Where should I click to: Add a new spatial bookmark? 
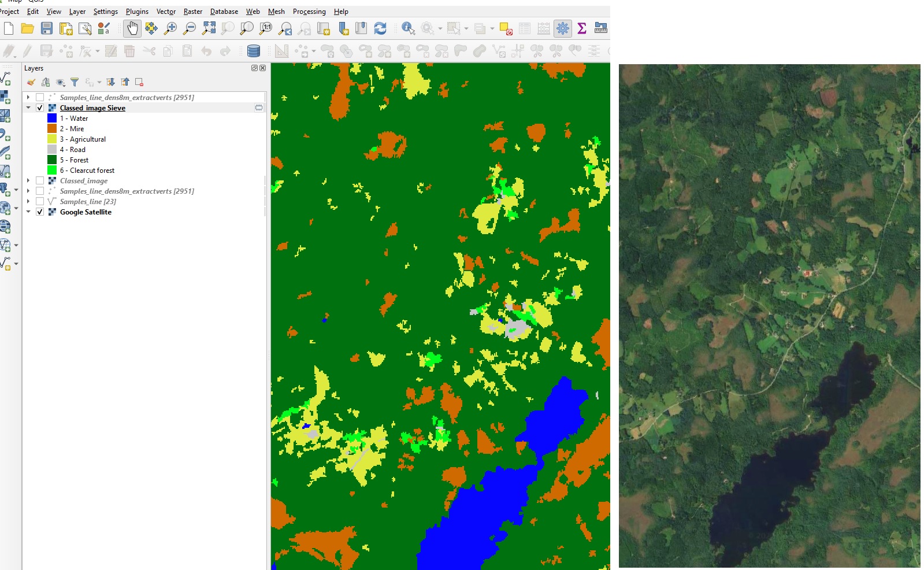pos(343,28)
